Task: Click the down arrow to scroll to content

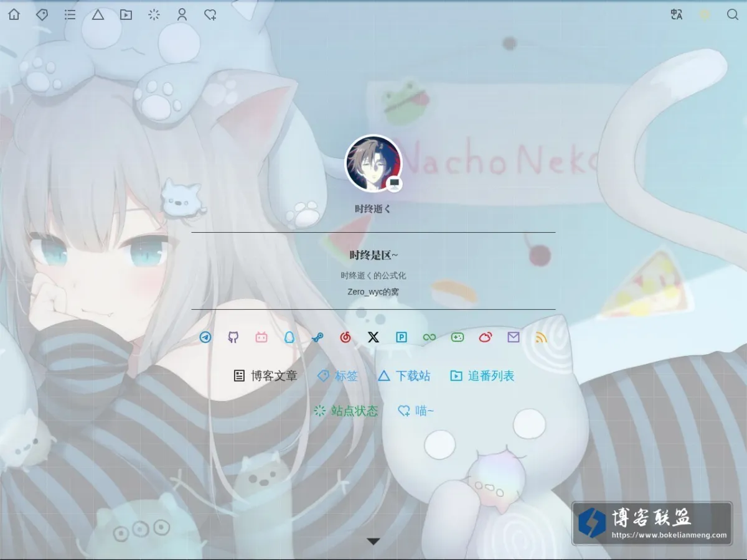Action: coord(374,541)
